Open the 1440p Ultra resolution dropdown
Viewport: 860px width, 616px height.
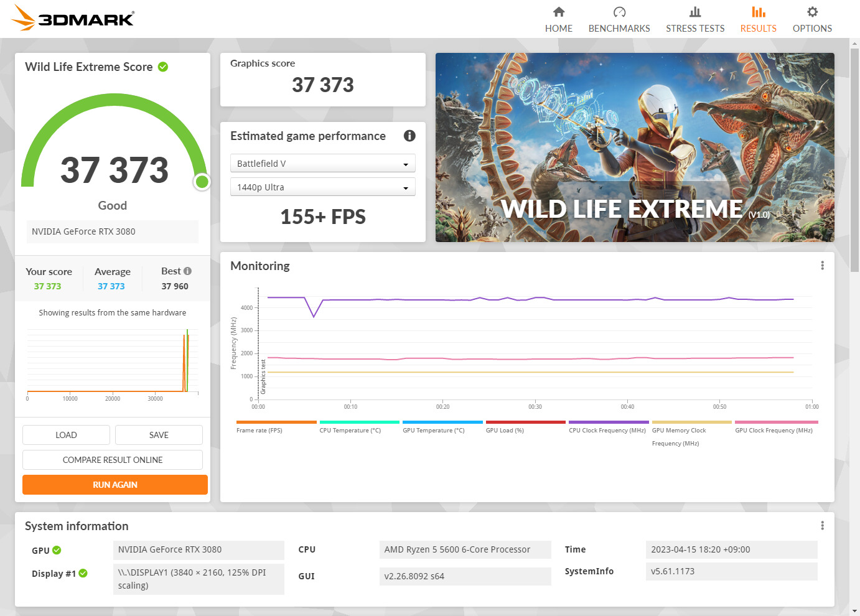coord(323,187)
